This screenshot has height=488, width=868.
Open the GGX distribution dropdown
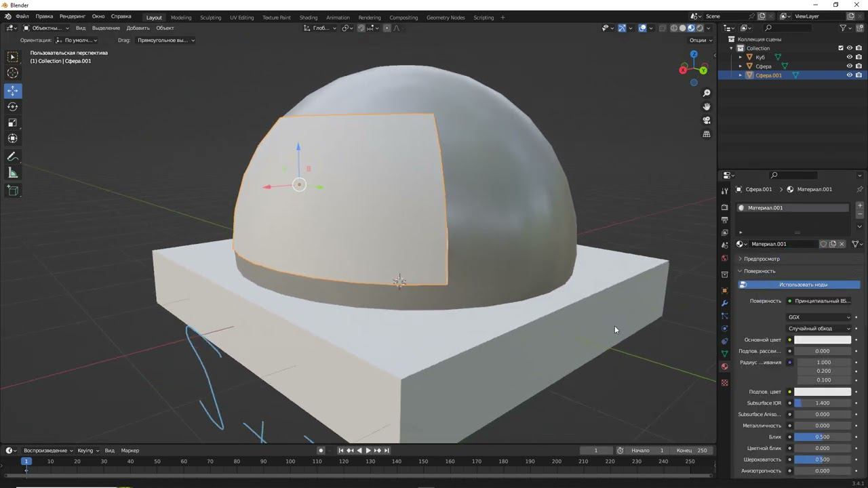coord(818,317)
